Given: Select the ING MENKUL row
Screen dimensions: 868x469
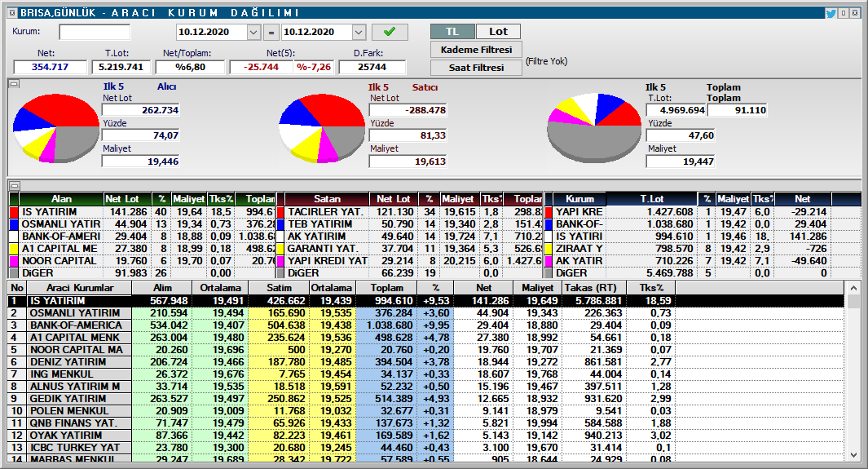Looking at the screenshot, I should 426,374.
